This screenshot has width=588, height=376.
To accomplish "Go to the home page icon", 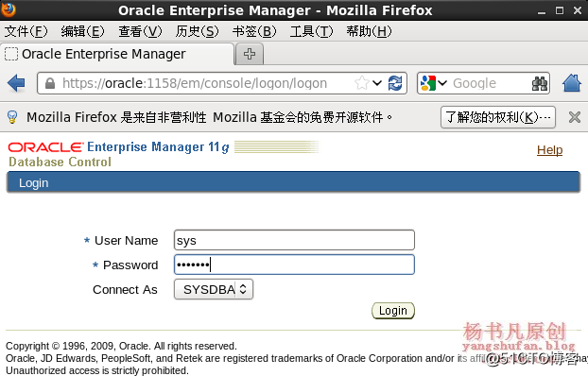I will (x=572, y=83).
